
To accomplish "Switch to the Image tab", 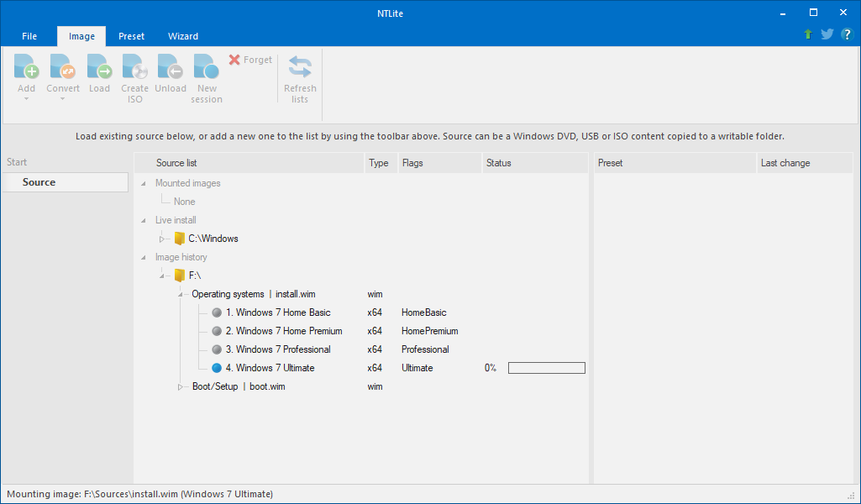I will pos(81,36).
